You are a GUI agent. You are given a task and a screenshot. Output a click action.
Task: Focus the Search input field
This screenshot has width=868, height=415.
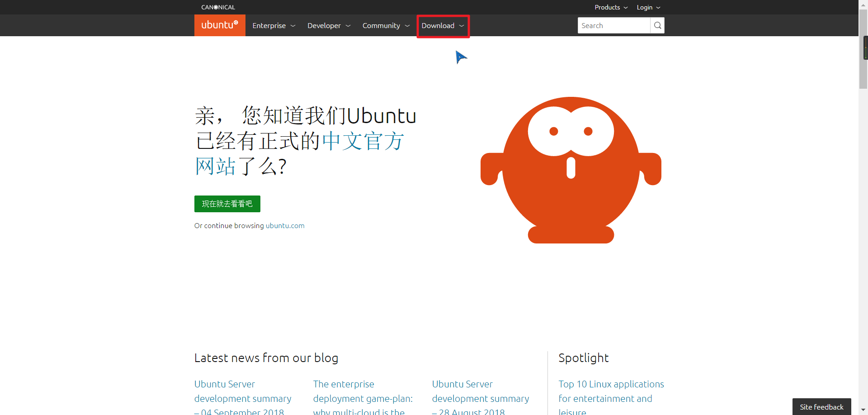pos(614,25)
